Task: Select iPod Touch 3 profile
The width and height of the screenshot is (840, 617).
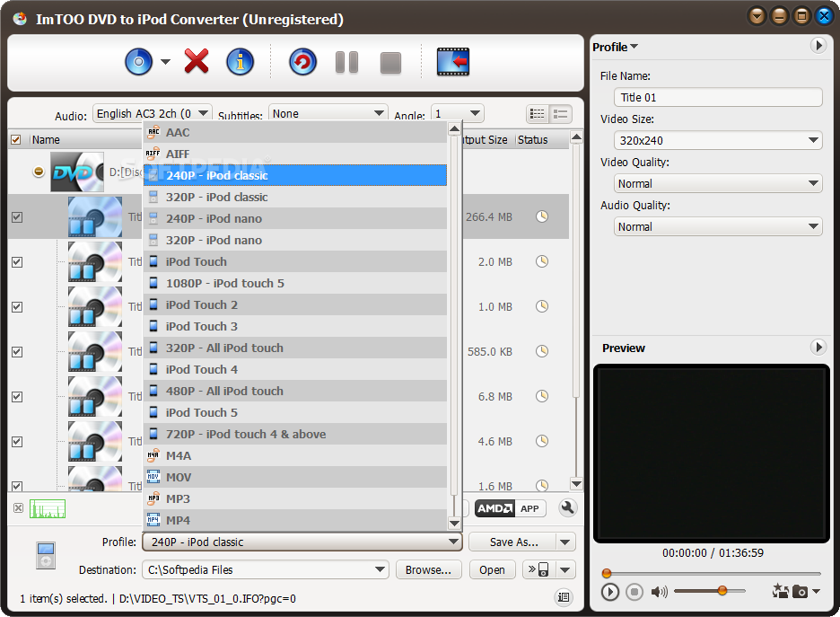Action: coord(295,326)
